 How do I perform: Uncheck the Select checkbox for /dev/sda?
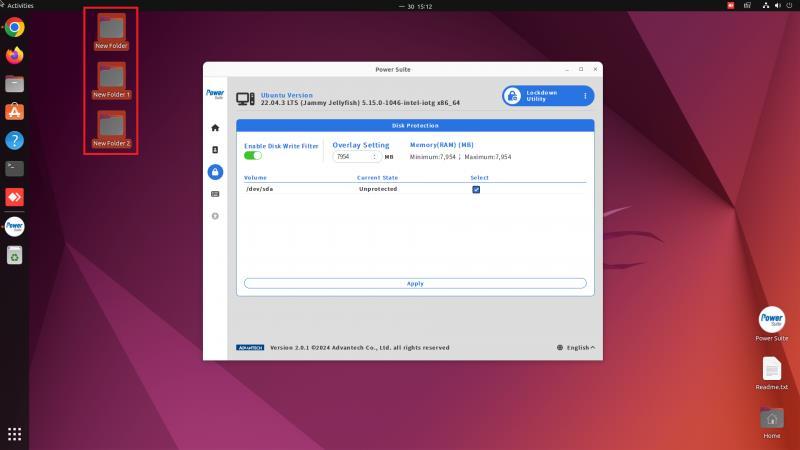[476, 189]
